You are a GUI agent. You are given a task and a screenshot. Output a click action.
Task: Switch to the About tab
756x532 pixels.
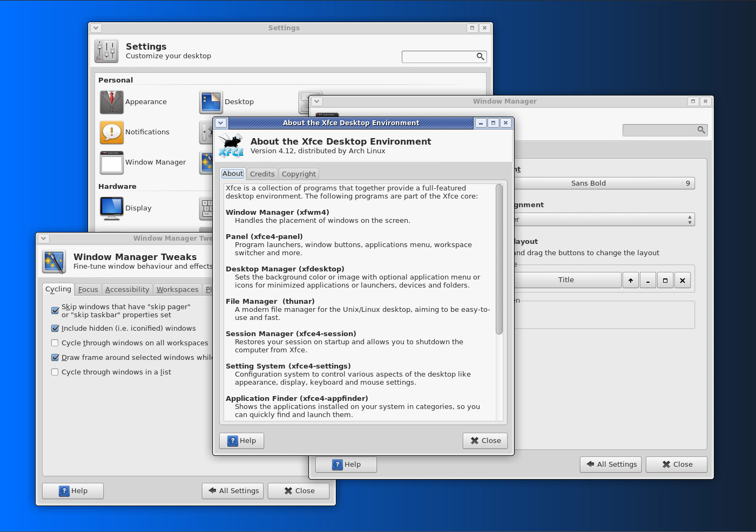pos(233,174)
